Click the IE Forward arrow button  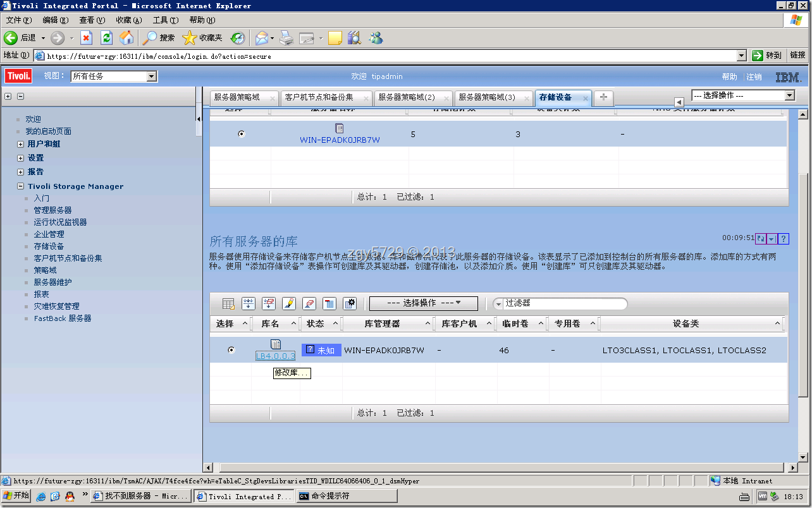[x=58, y=38]
